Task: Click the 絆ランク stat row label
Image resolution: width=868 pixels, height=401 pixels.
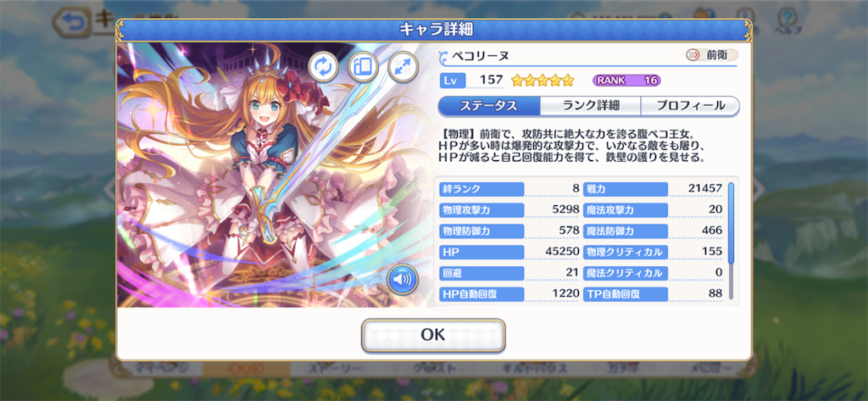Action: (481, 189)
